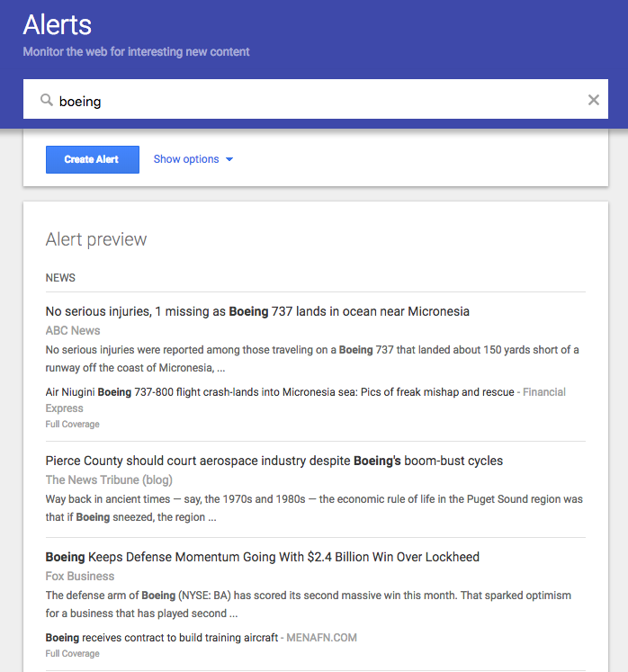Open Boeing Keeps Defense Momentum headline
The width and height of the screenshot is (628, 672).
coord(263,557)
